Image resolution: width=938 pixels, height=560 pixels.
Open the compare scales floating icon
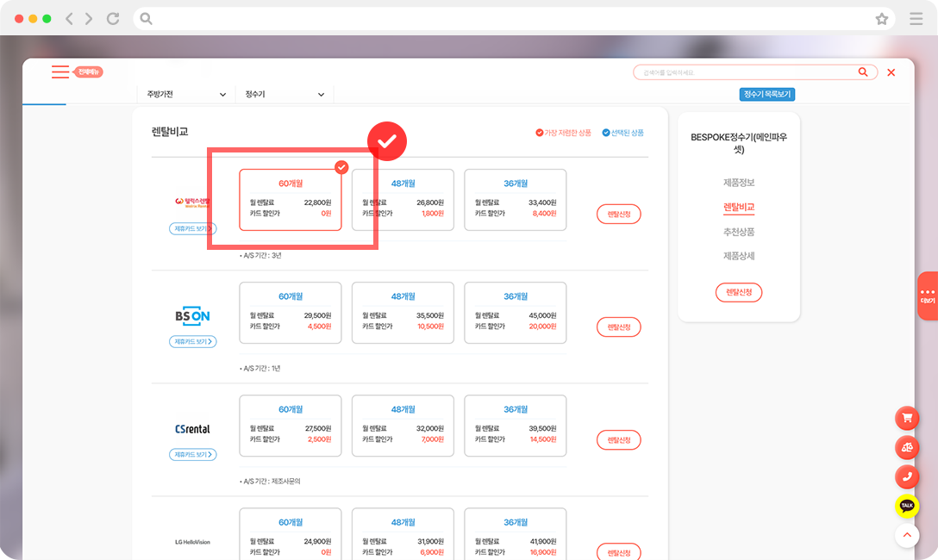tap(906, 447)
